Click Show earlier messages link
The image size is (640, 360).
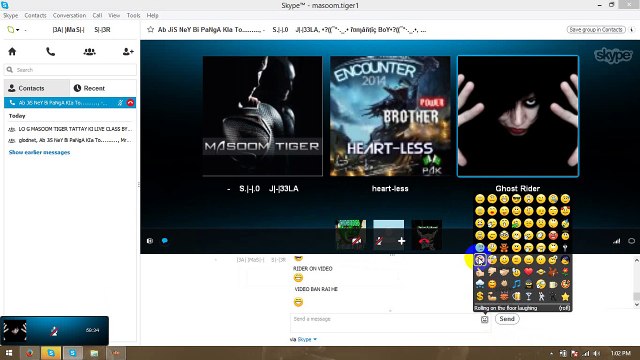click(x=39, y=152)
